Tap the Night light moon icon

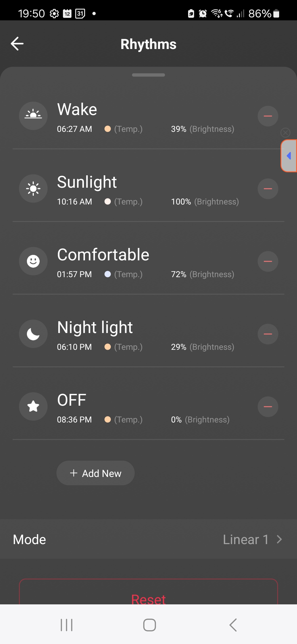[33, 334]
